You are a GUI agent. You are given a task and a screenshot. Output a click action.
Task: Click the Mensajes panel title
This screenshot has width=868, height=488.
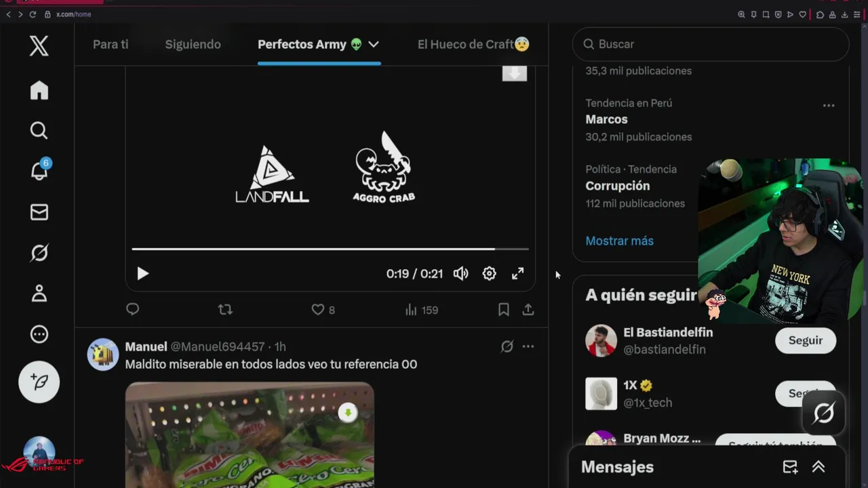click(617, 467)
